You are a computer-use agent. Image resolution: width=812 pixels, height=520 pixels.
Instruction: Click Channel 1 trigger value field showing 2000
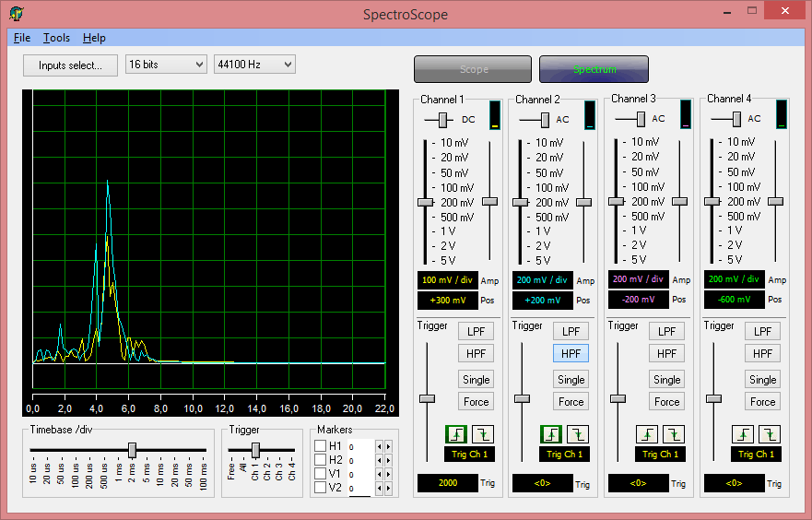click(448, 483)
